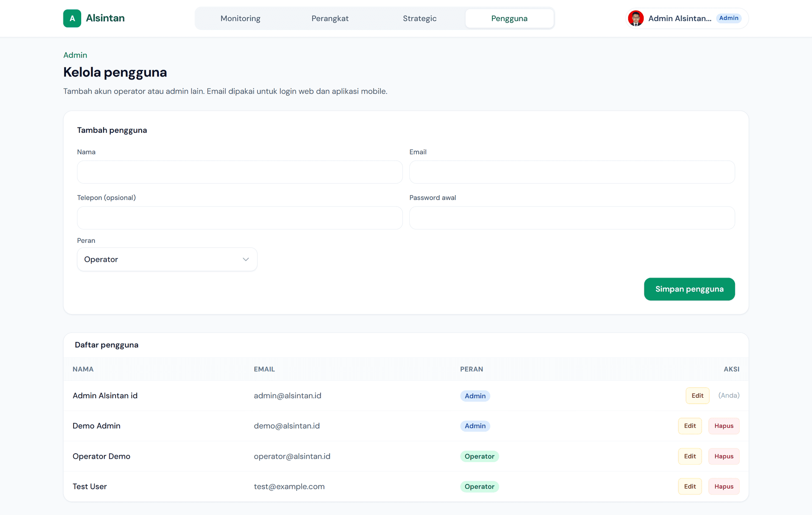
Task: Click the email admin@alsintan.id
Action: click(288, 396)
